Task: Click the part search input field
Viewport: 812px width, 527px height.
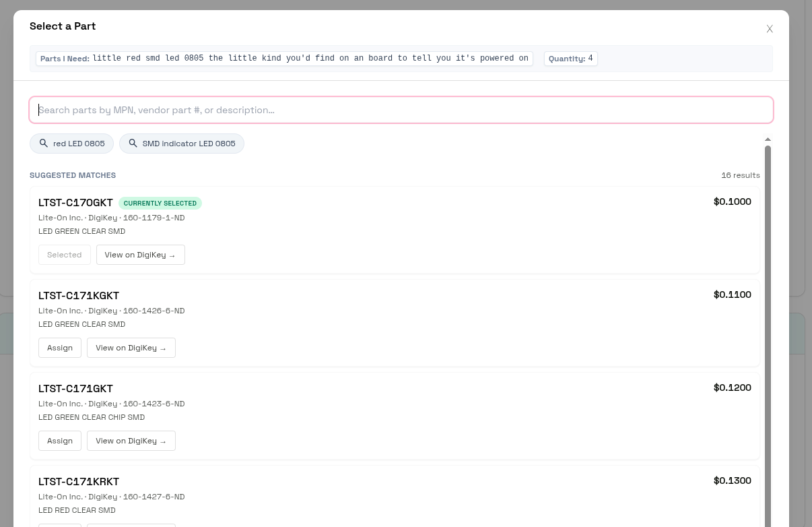Action: click(401, 110)
